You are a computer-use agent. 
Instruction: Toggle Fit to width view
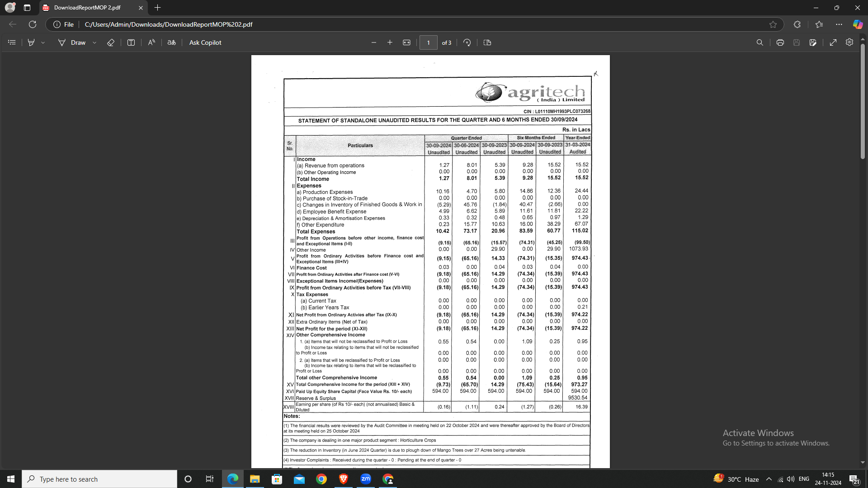pos(407,42)
